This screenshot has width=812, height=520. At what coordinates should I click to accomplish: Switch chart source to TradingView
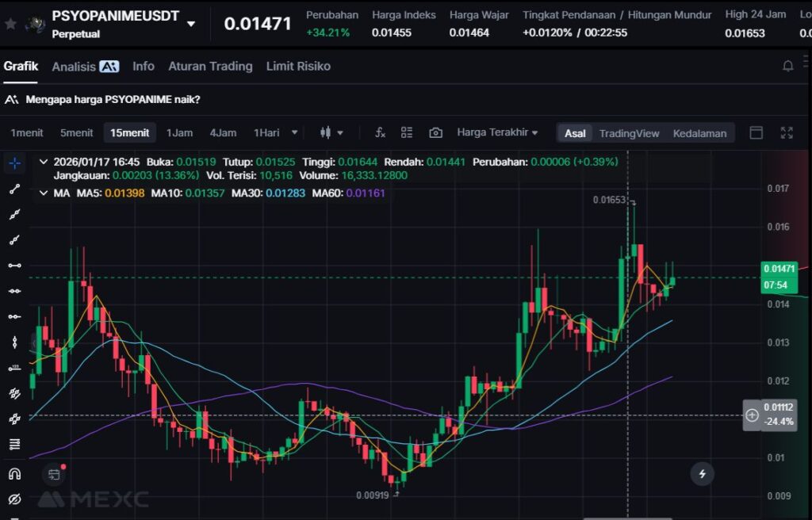coord(629,133)
